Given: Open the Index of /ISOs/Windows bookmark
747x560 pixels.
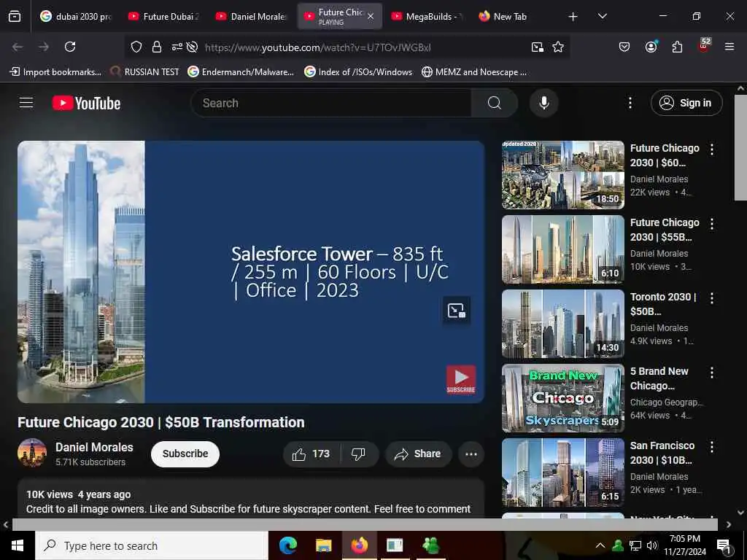Looking at the screenshot, I should click(358, 72).
